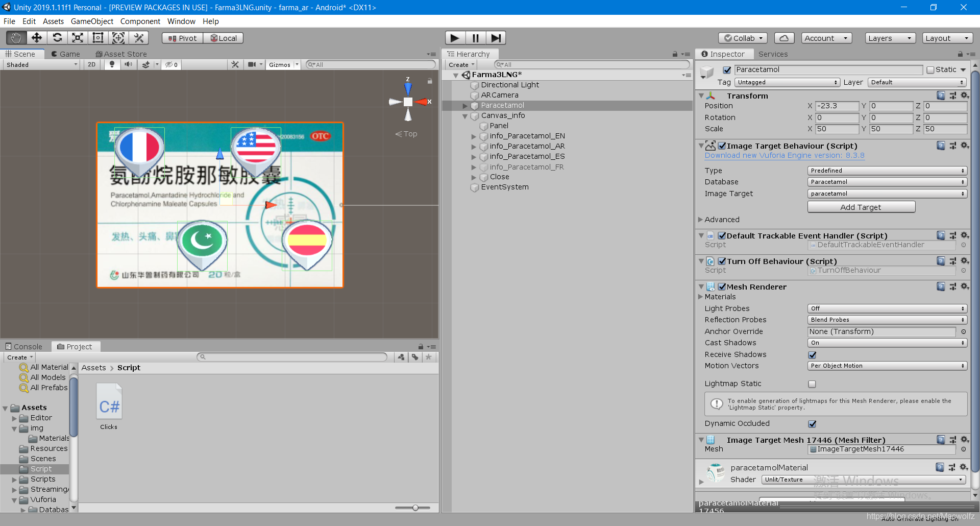Switch to the Services tab
The image size is (980, 526).
[773, 54]
